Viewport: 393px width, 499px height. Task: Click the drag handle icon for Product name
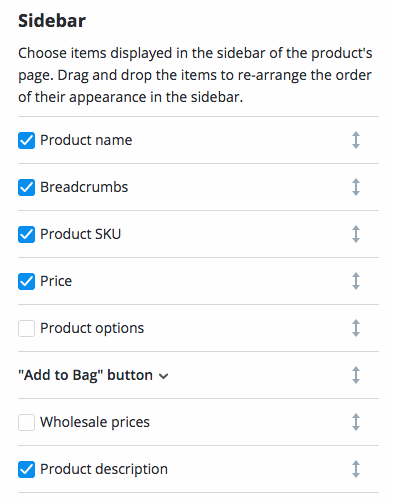pos(356,140)
